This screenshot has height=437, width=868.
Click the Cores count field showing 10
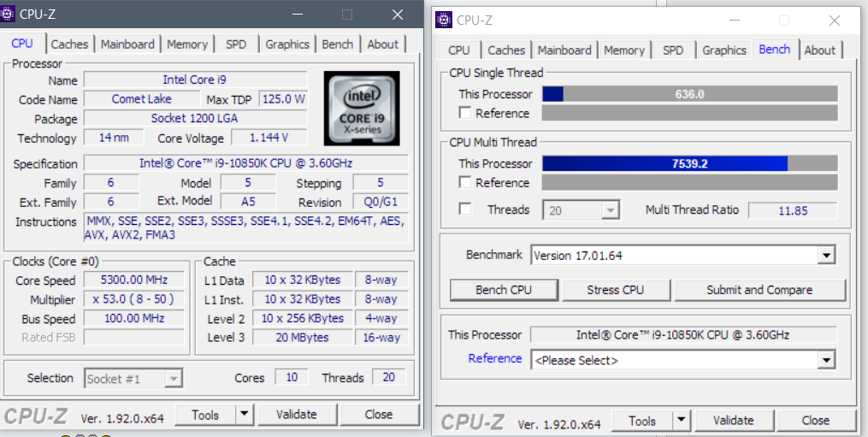(x=292, y=378)
